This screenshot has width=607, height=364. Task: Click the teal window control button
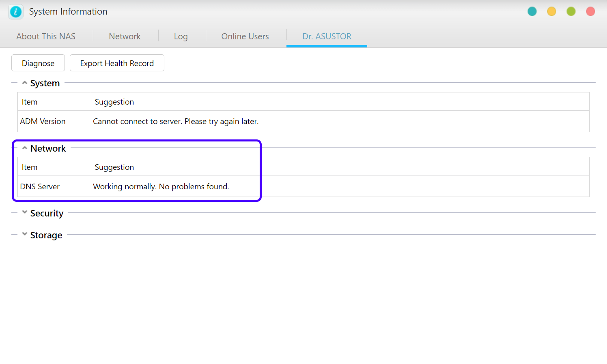pyautogui.click(x=532, y=12)
